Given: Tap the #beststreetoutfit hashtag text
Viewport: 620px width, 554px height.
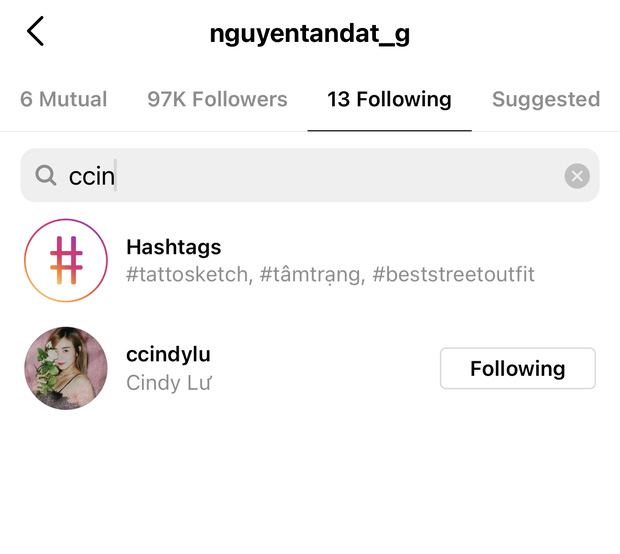Looking at the screenshot, I should coord(453,274).
